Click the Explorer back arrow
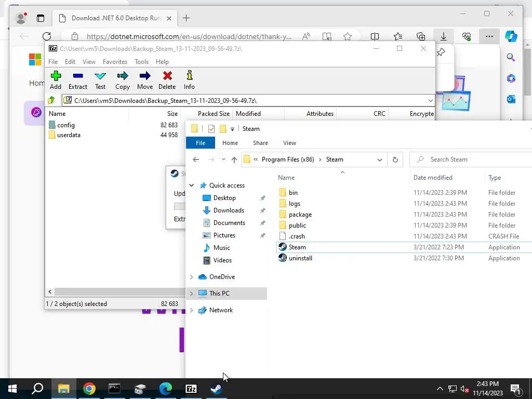The image size is (532, 399). [x=196, y=159]
